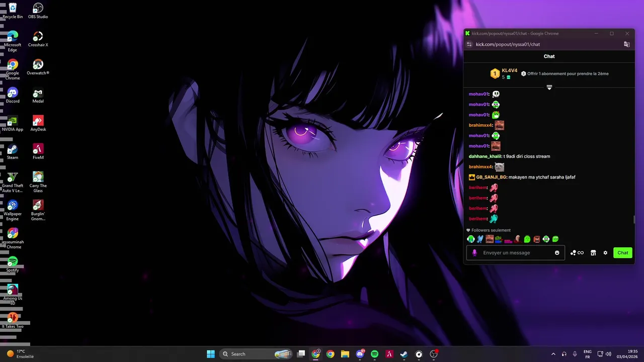The image size is (644, 362).
Task: Select the Microsoft Edge desktop icon
Action: [x=13, y=41]
